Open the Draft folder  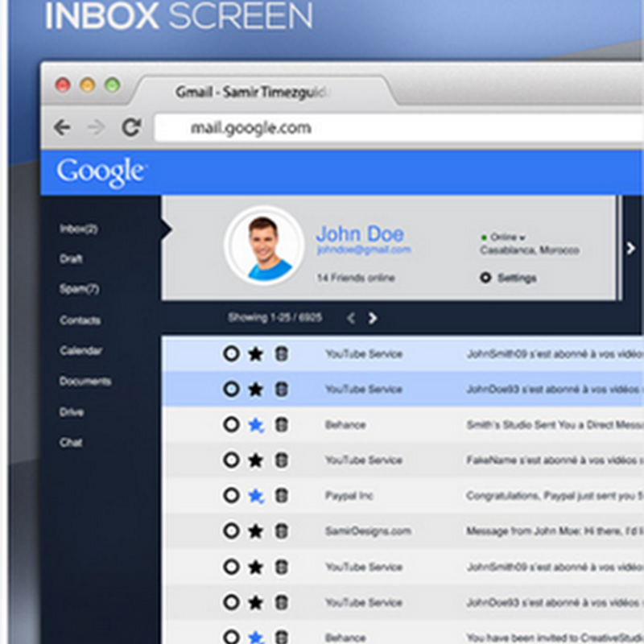71,258
